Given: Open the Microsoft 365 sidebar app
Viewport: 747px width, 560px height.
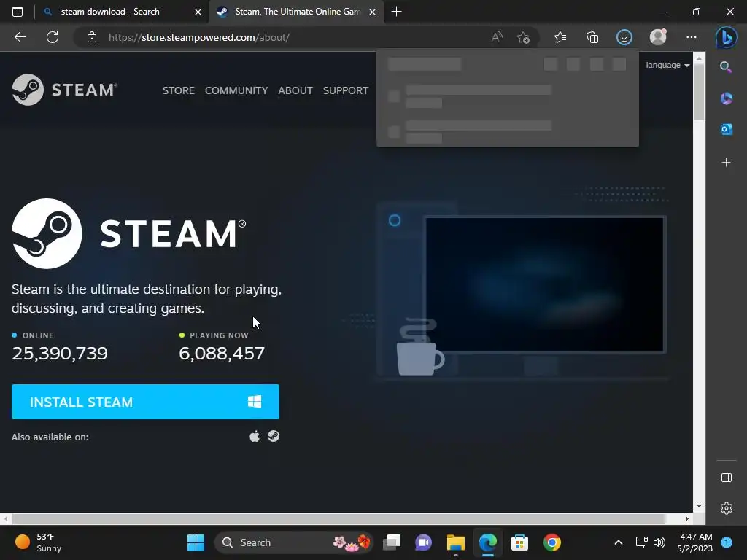Looking at the screenshot, I should click(726, 98).
